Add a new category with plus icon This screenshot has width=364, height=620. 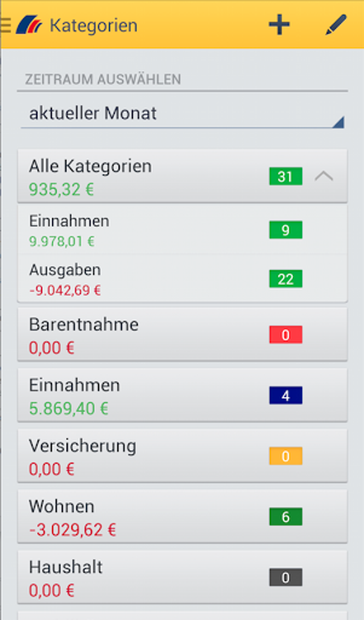(279, 25)
